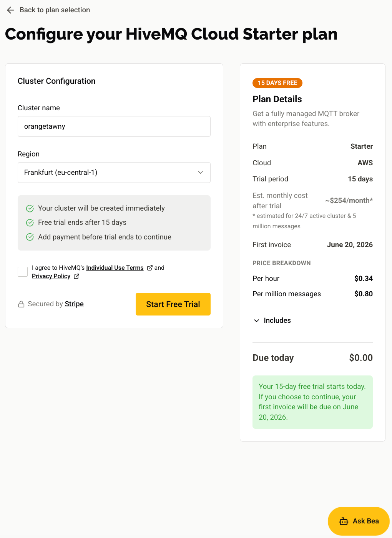This screenshot has width=392, height=538.
Task: Select the '$0.34' per hour price
Action: point(364,279)
